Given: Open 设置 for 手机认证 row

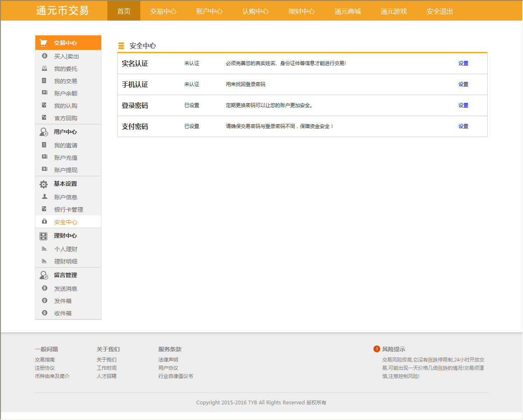Looking at the screenshot, I should pyautogui.click(x=463, y=84).
